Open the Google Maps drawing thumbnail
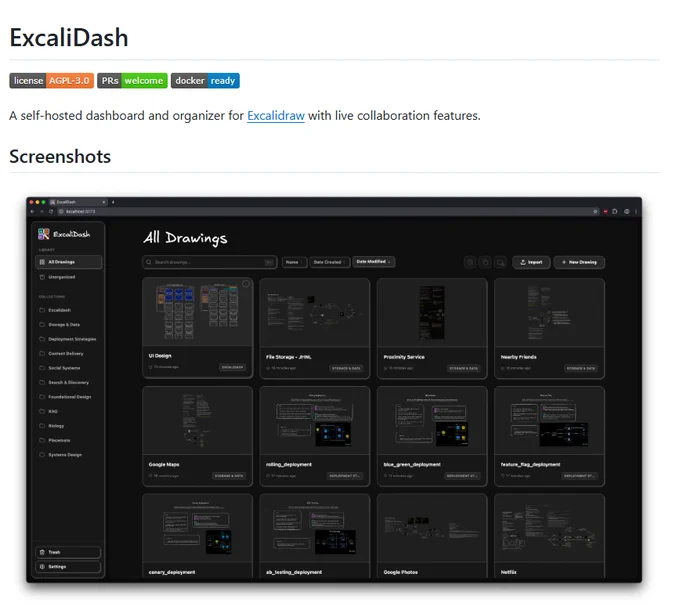The width and height of the screenshot is (680, 606). pyautogui.click(x=197, y=421)
